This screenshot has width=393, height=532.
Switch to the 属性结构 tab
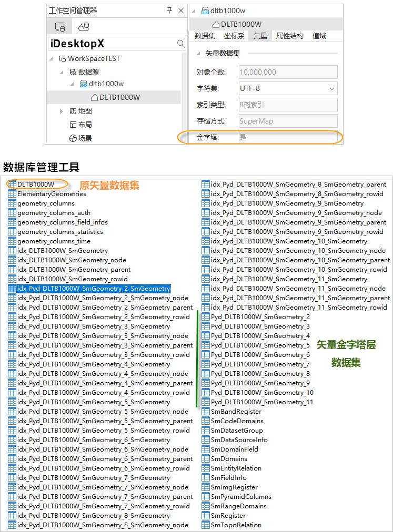pos(289,36)
